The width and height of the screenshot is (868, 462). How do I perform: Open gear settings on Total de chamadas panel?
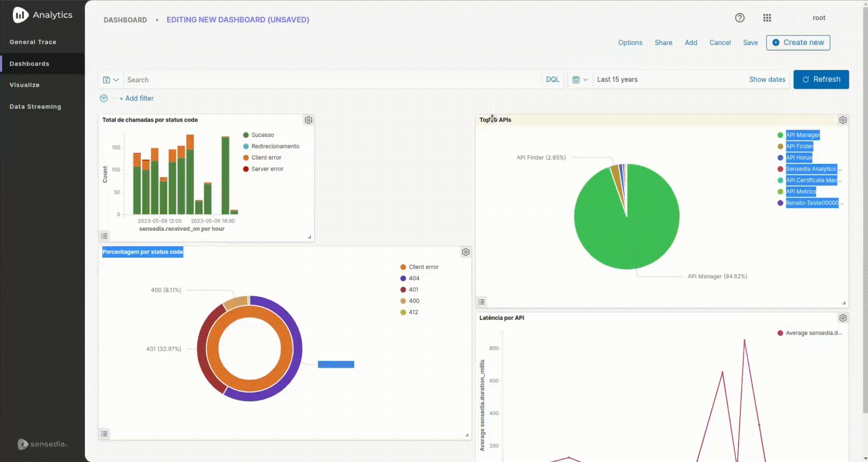(308, 120)
